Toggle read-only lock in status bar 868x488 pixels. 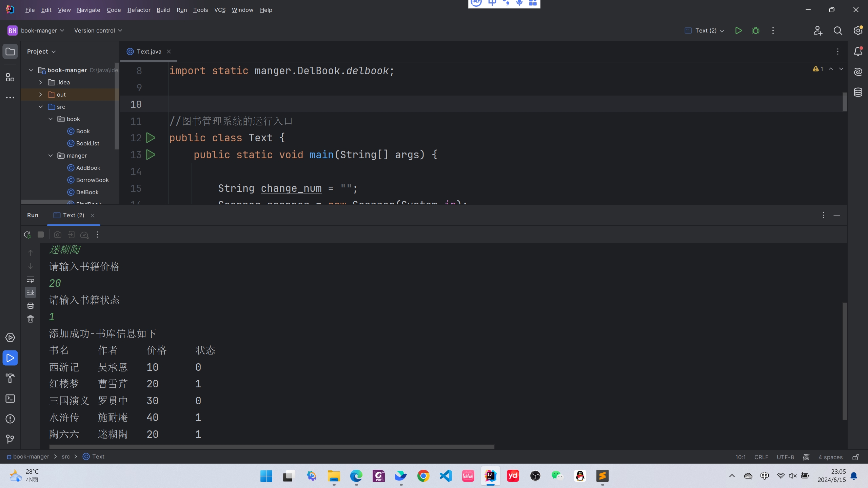[x=856, y=457]
